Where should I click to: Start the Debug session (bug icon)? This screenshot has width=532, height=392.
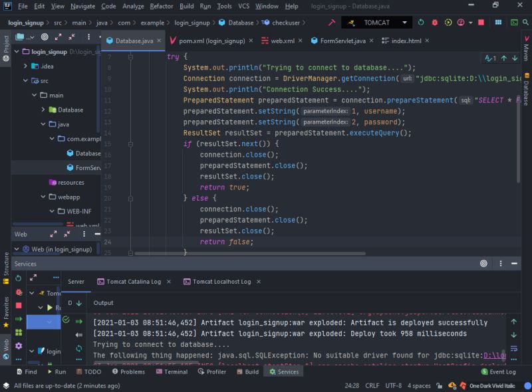click(x=434, y=22)
